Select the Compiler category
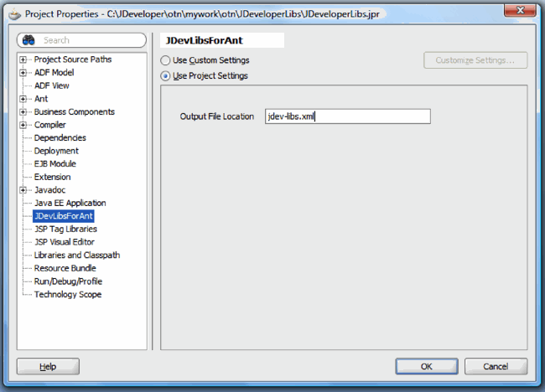 tap(49, 125)
